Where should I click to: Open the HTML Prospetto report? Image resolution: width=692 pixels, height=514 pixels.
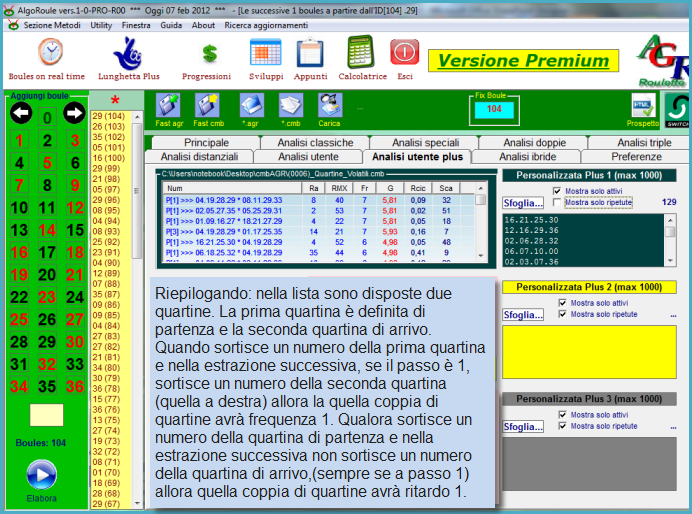(x=643, y=105)
